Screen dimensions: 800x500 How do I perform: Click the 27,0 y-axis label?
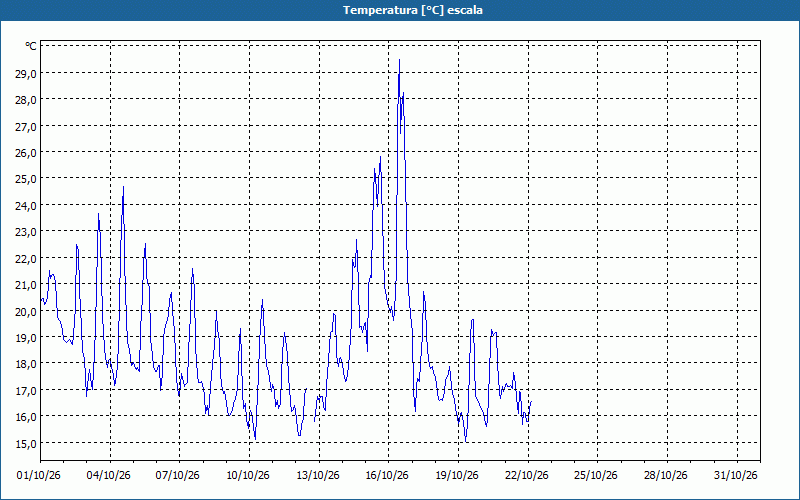click(26, 127)
